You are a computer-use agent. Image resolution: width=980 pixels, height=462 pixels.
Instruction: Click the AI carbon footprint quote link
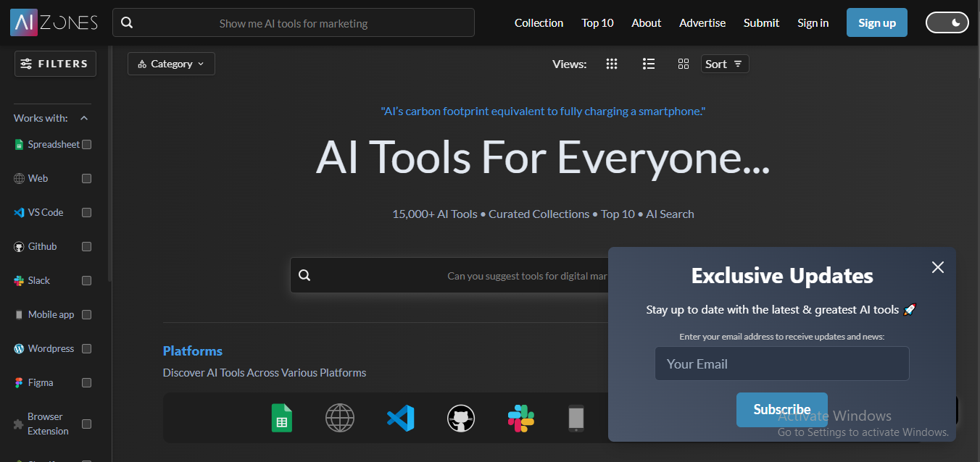coord(543,112)
